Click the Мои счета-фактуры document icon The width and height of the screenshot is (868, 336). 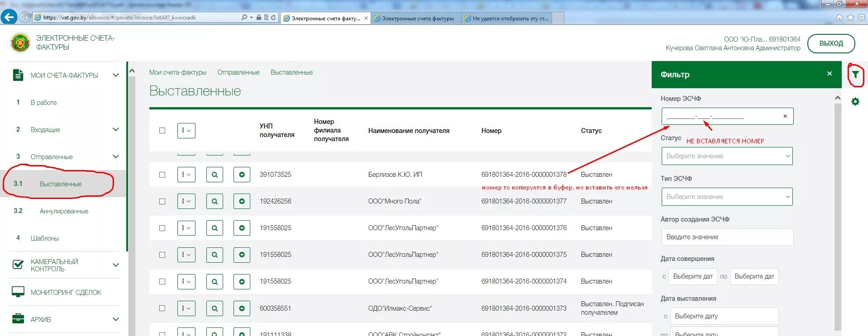pos(18,75)
